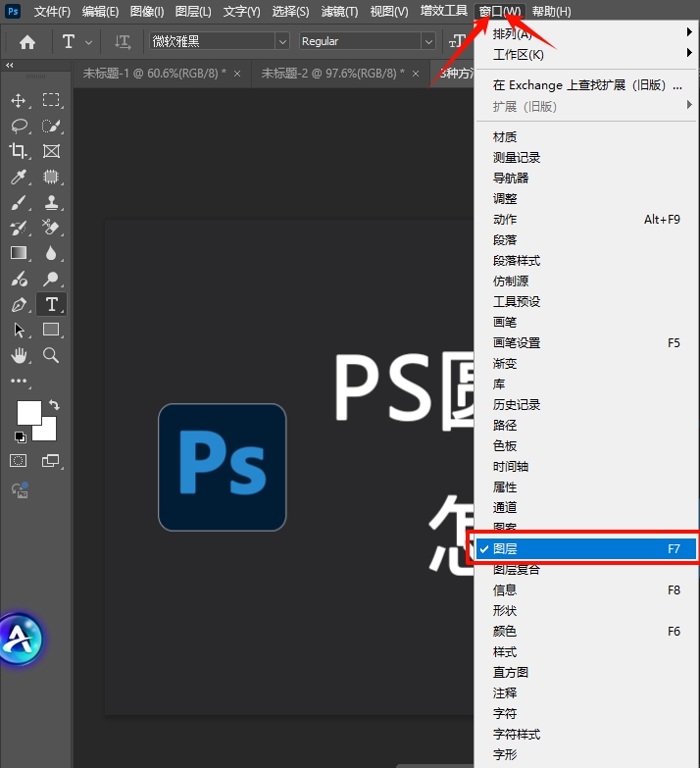Select the Object Selection tool
Image resolution: width=700 pixels, height=768 pixels.
point(51,126)
